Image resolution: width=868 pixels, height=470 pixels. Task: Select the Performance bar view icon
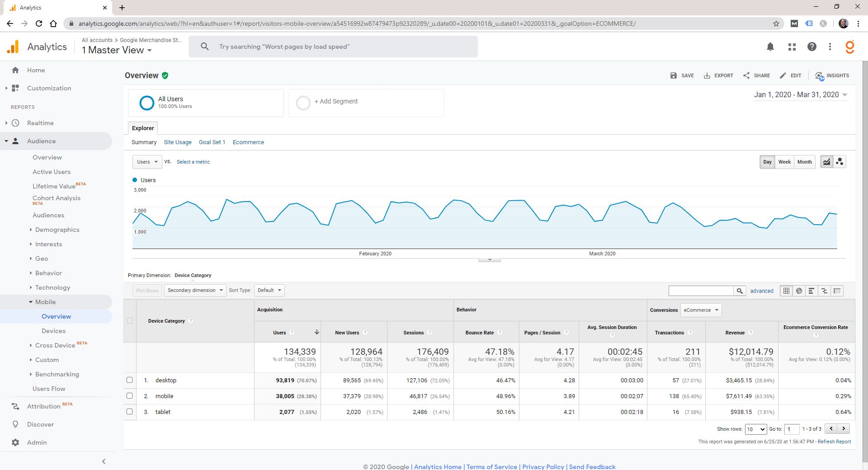812,291
